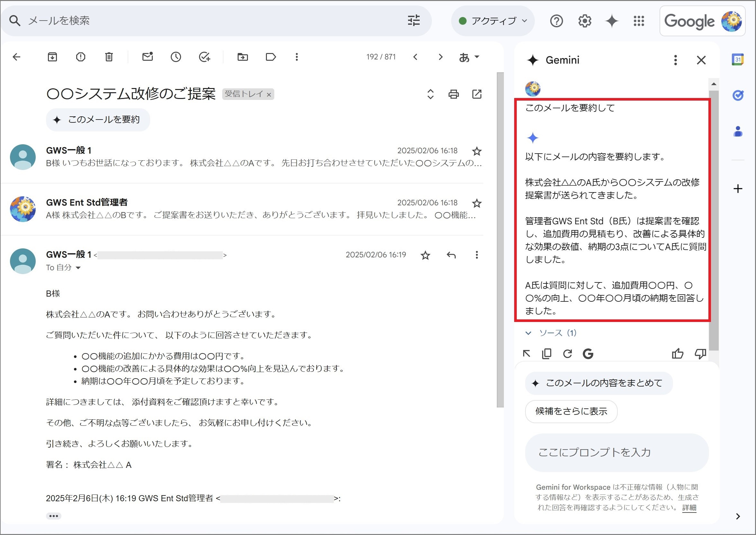Star the open 16:19 message

pos(425,255)
